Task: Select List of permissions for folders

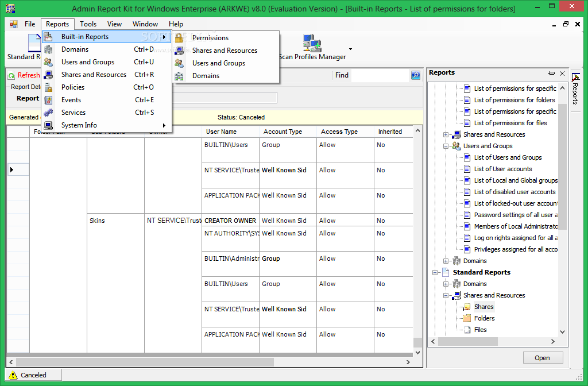Action: (x=514, y=100)
